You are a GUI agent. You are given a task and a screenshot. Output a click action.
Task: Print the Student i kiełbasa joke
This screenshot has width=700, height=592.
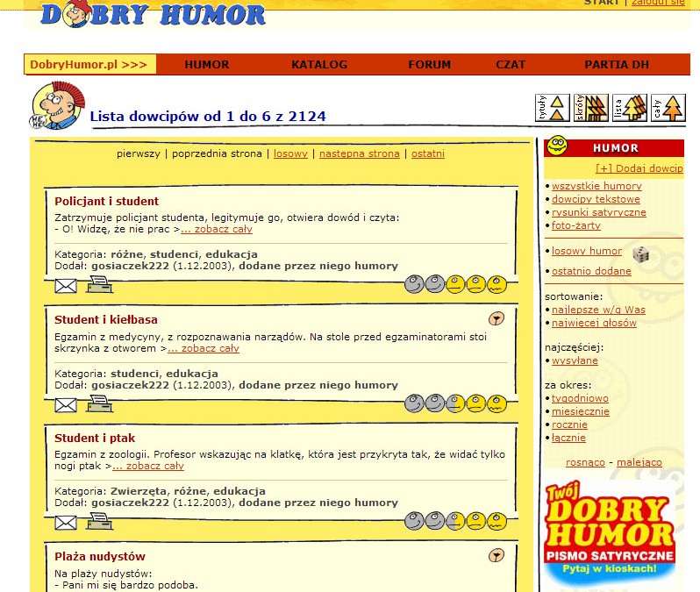[100, 404]
